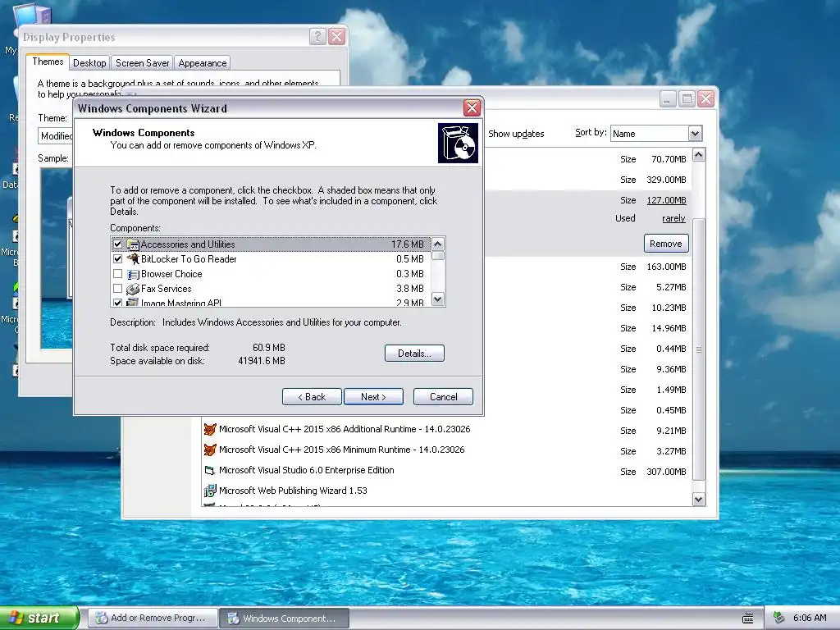Close the Windows Components Wizard window

point(472,107)
